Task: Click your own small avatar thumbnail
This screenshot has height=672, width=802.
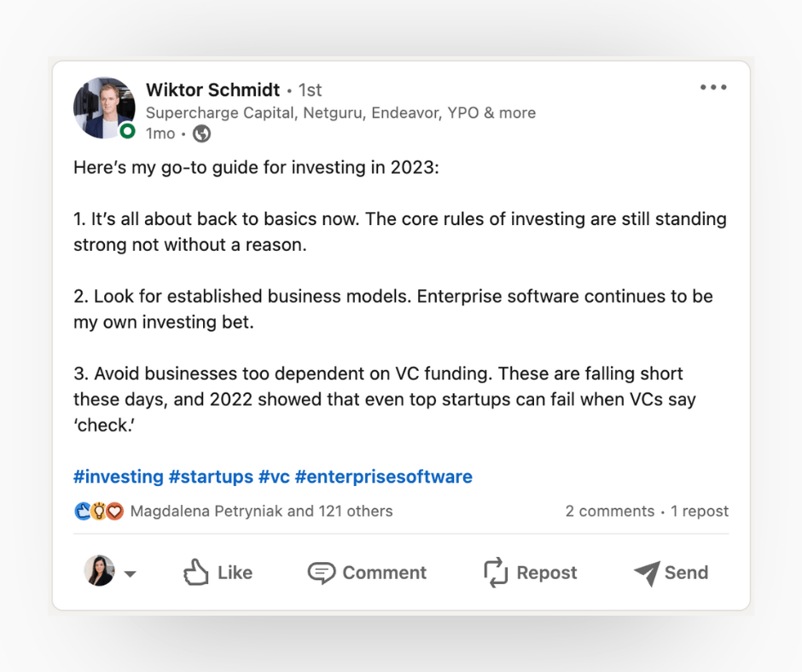Action: (99, 571)
